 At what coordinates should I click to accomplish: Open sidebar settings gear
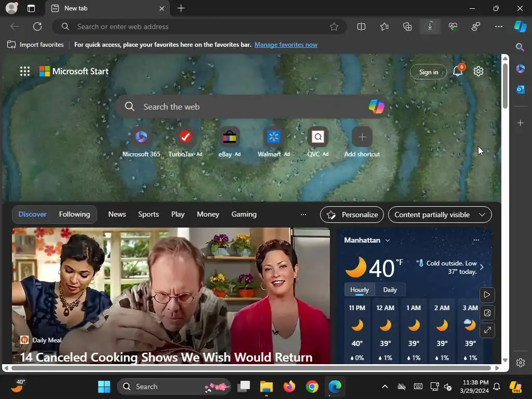[x=521, y=362]
